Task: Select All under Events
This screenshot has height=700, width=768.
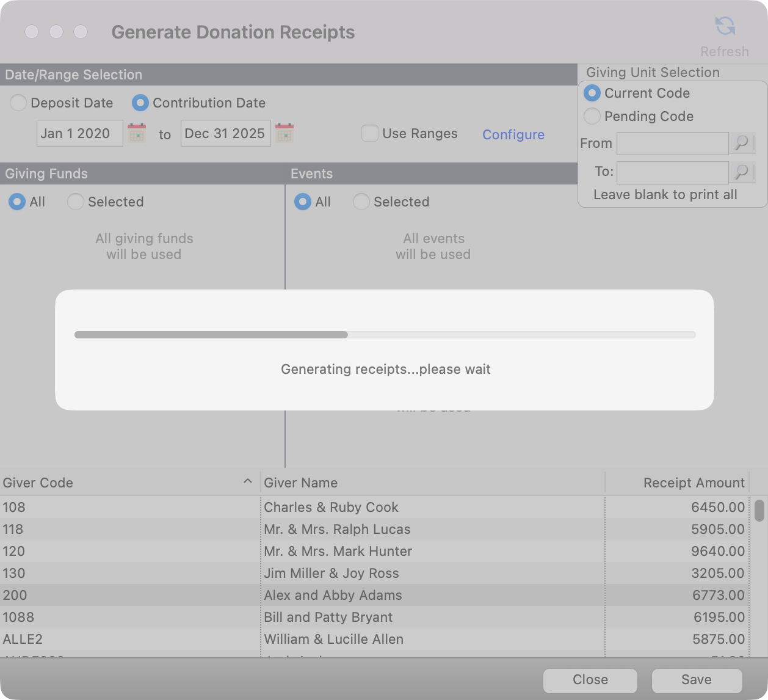Action: pos(303,202)
